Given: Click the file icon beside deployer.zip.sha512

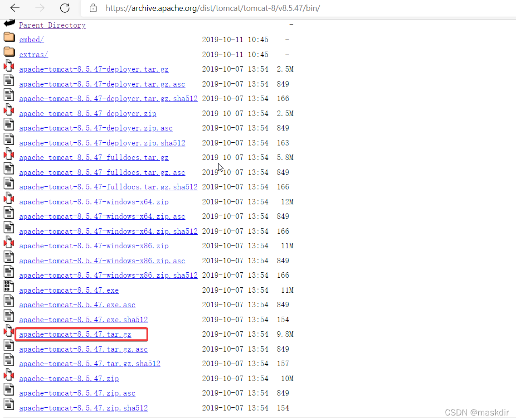Looking at the screenshot, I should 9,139.
